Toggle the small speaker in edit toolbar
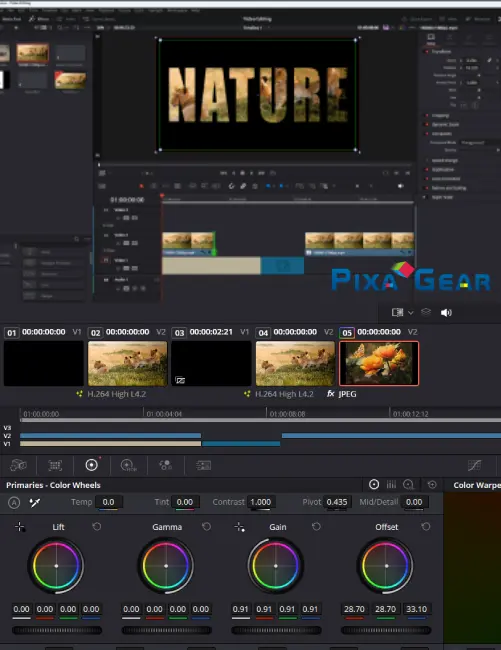This screenshot has height=650, width=501. tap(400, 186)
